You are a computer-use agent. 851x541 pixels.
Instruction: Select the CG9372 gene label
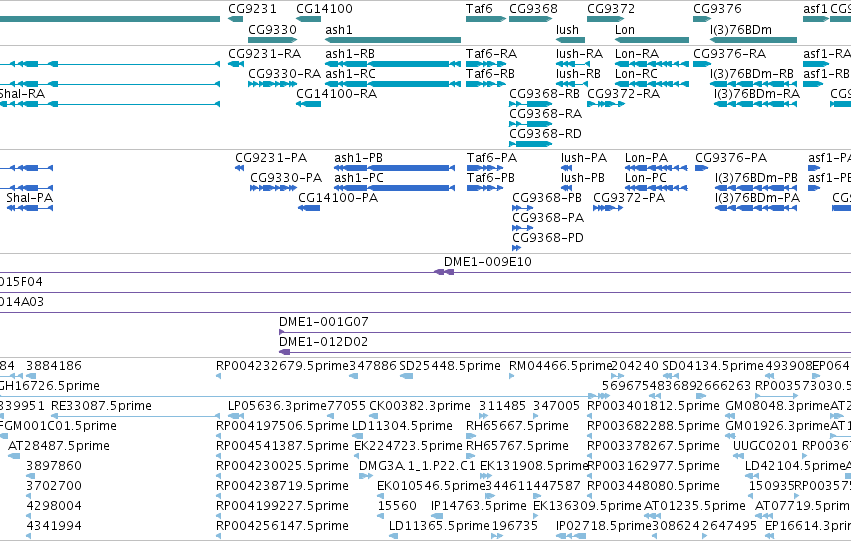tap(611, 9)
